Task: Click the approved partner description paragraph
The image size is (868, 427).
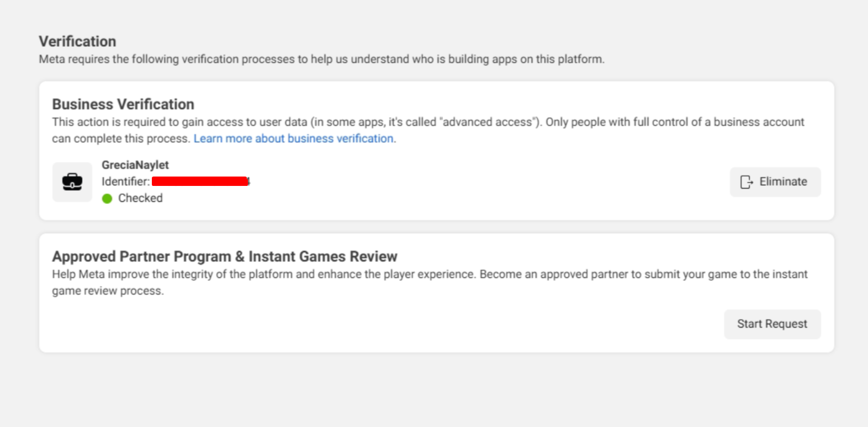Action: click(x=430, y=282)
